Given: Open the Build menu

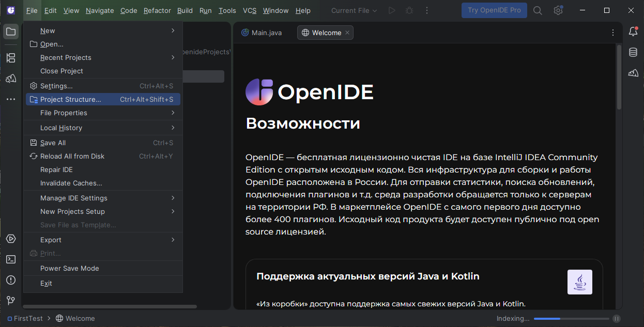Looking at the screenshot, I should pos(185,10).
